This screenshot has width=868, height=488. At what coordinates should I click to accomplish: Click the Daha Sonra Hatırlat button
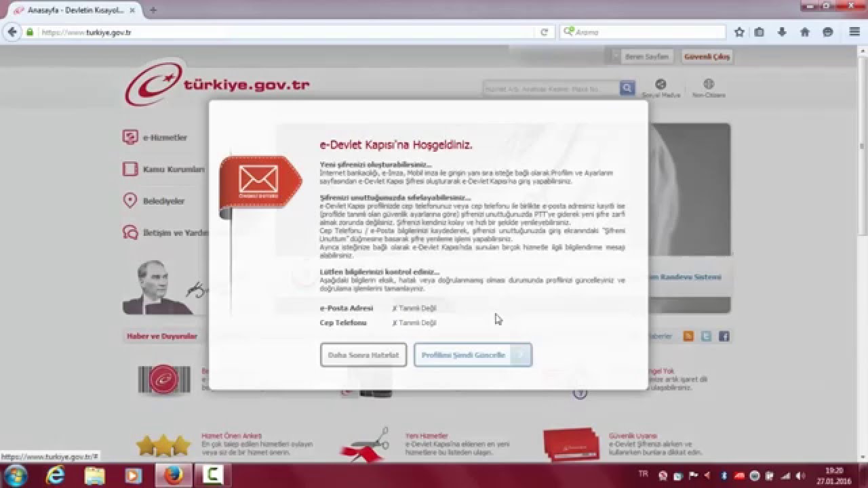[363, 355]
